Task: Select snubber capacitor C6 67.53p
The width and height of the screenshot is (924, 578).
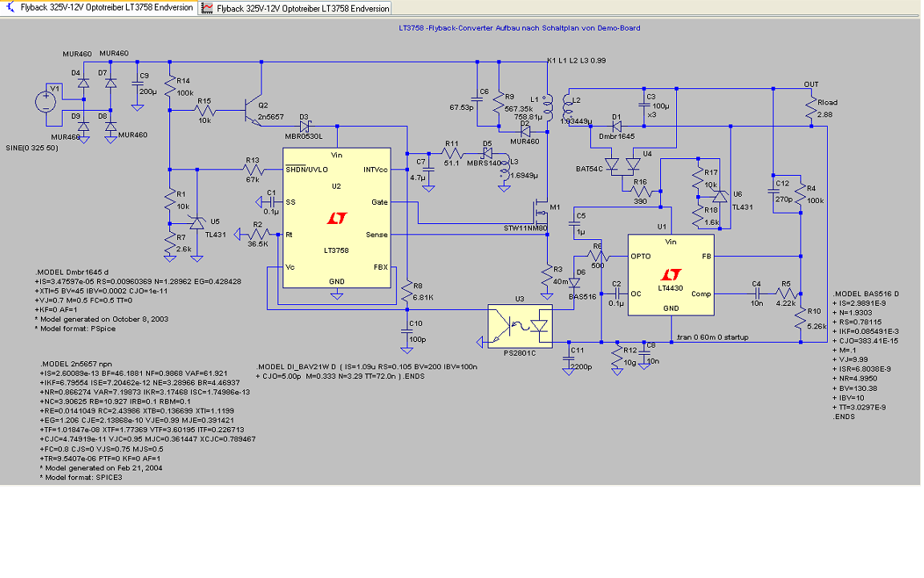Action: (x=476, y=99)
